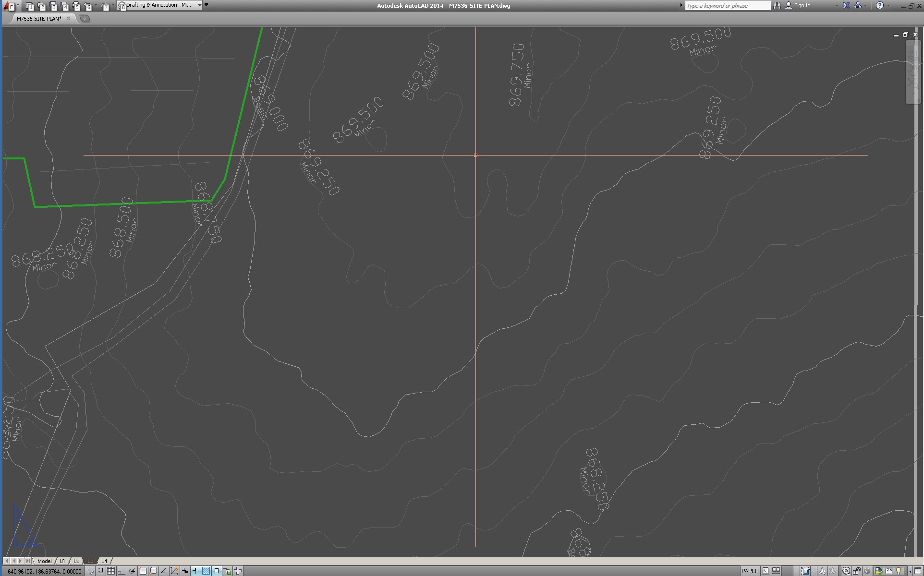The height and width of the screenshot is (576, 924).
Task: Open Quick Access Toolbar customize arrow
Action: pos(207,5)
